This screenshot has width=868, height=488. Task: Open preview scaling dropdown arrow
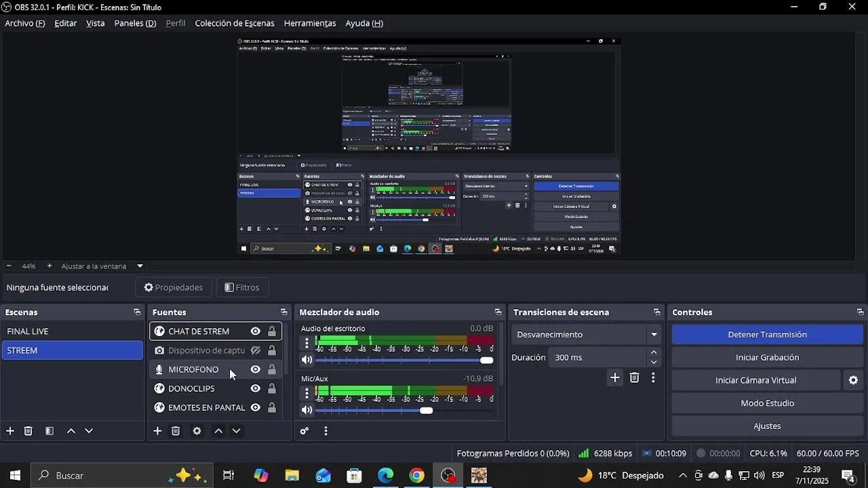[x=140, y=266]
